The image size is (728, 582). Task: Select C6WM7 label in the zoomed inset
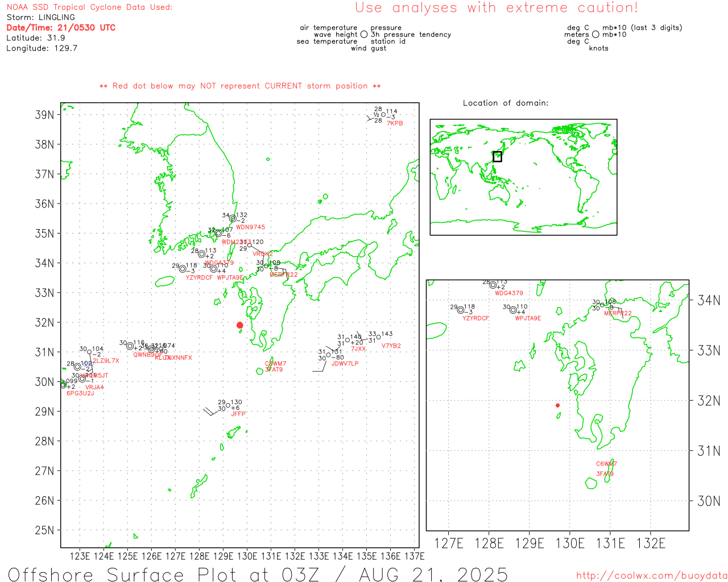606,464
